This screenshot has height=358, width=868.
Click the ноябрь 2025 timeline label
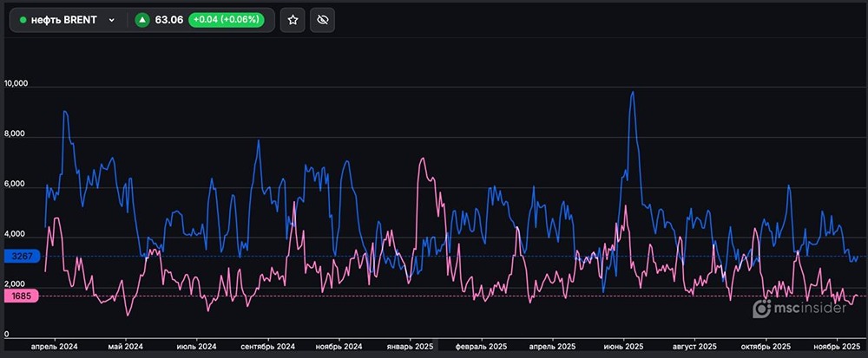point(834,347)
